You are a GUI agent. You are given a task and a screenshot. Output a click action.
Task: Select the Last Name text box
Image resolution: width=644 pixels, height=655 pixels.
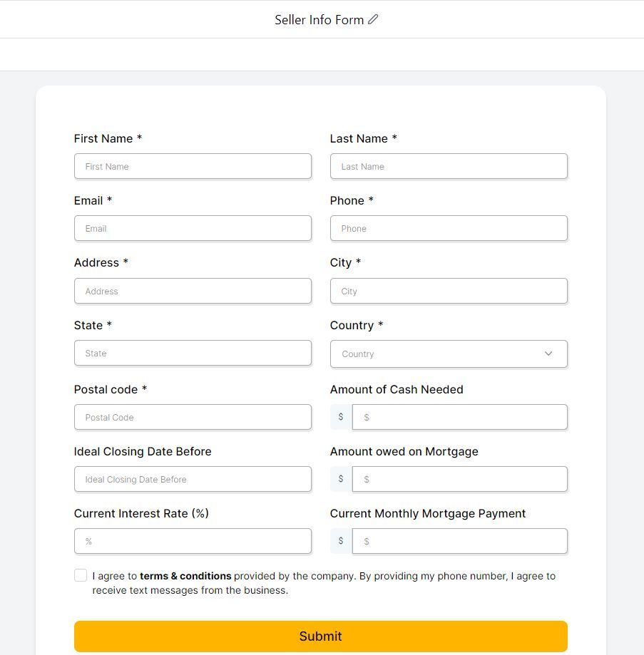click(x=449, y=166)
